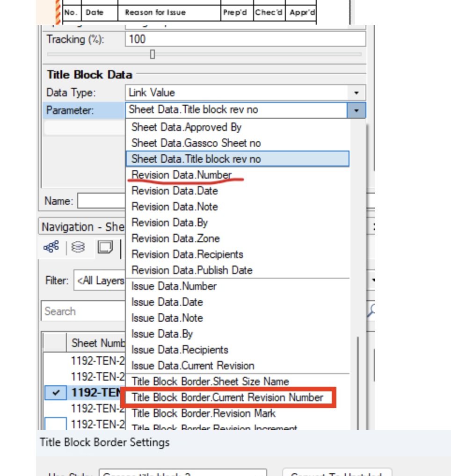Click the Tracking (%) value field

245,39
